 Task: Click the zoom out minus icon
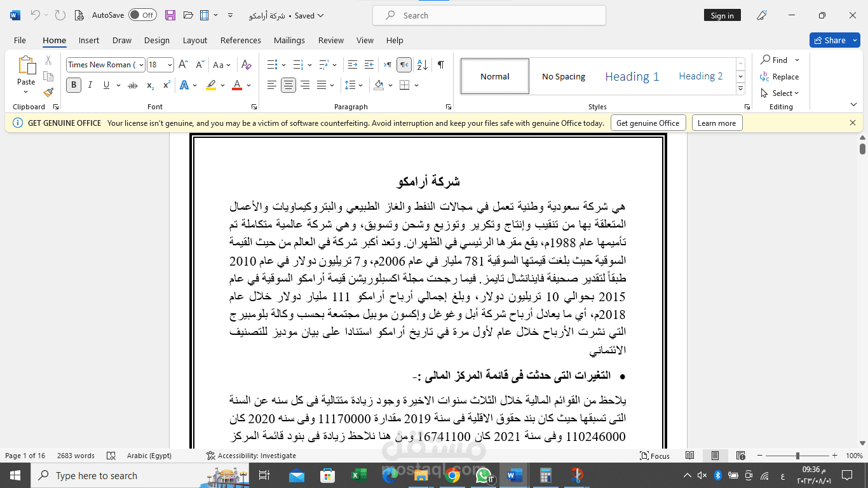(x=759, y=456)
